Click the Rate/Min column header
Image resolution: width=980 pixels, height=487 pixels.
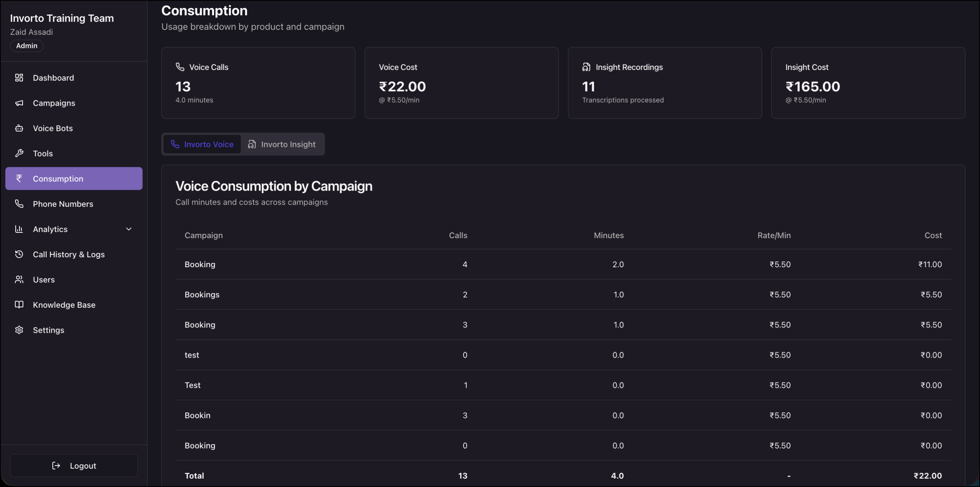click(x=774, y=235)
